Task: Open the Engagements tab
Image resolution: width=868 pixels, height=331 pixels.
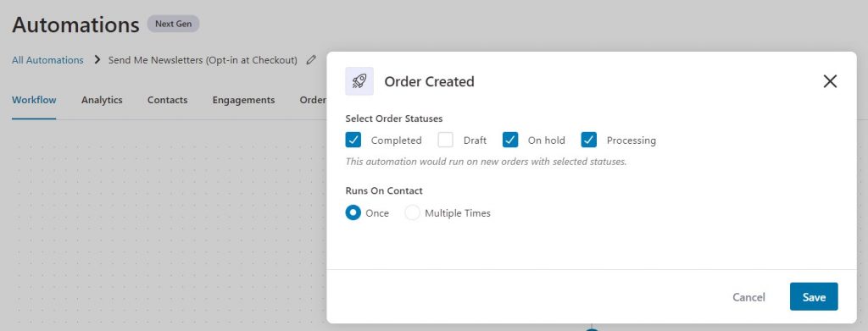Action: pyautogui.click(x=243, y=100)
